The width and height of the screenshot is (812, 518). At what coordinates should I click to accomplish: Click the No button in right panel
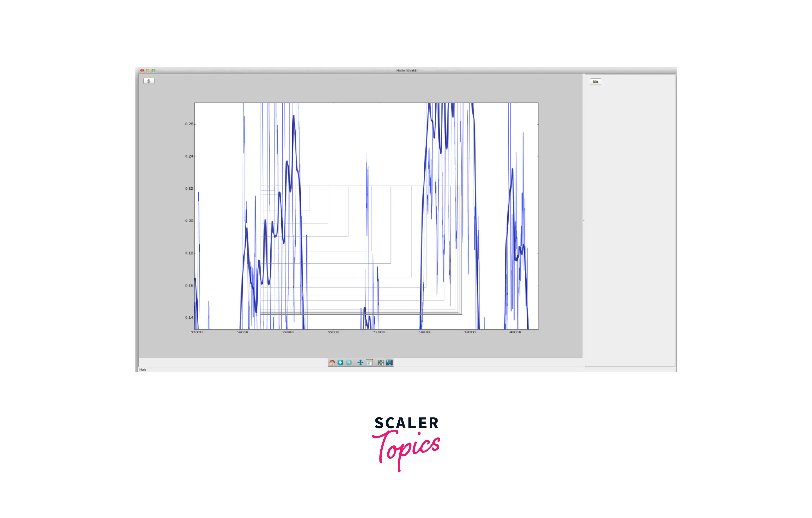(x=595, y=82)
